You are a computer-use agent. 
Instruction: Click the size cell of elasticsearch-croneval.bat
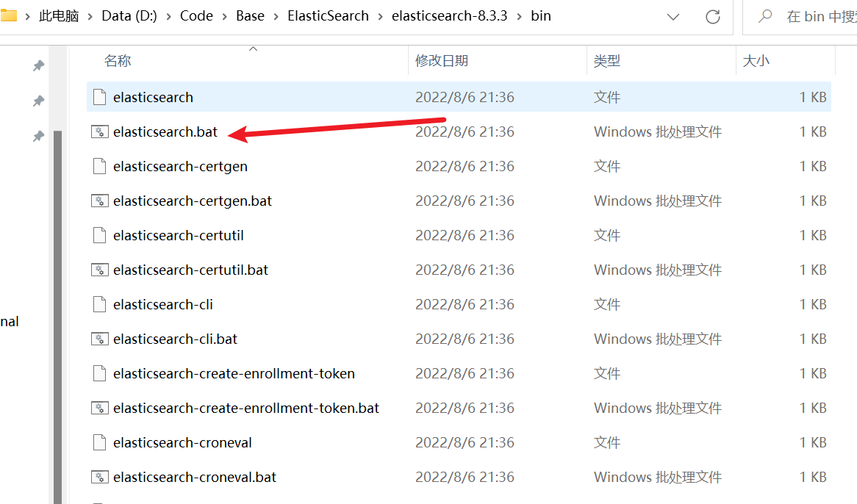813,478
